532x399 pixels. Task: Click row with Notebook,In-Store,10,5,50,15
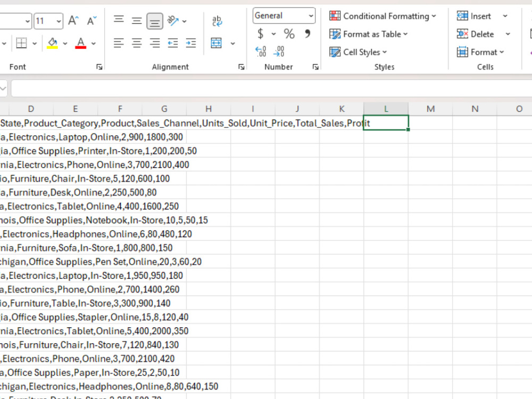(104, 220)
